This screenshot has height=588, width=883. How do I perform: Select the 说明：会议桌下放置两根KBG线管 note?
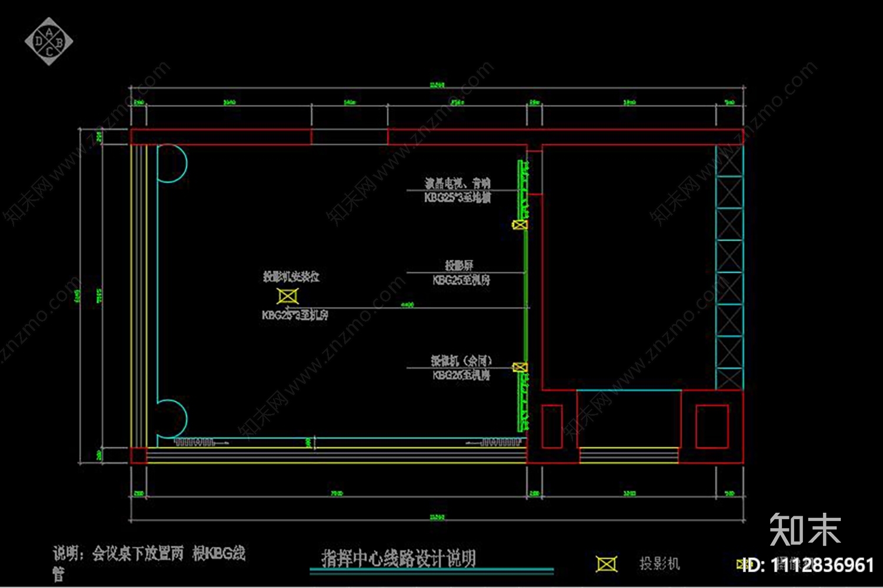point(149,562)
